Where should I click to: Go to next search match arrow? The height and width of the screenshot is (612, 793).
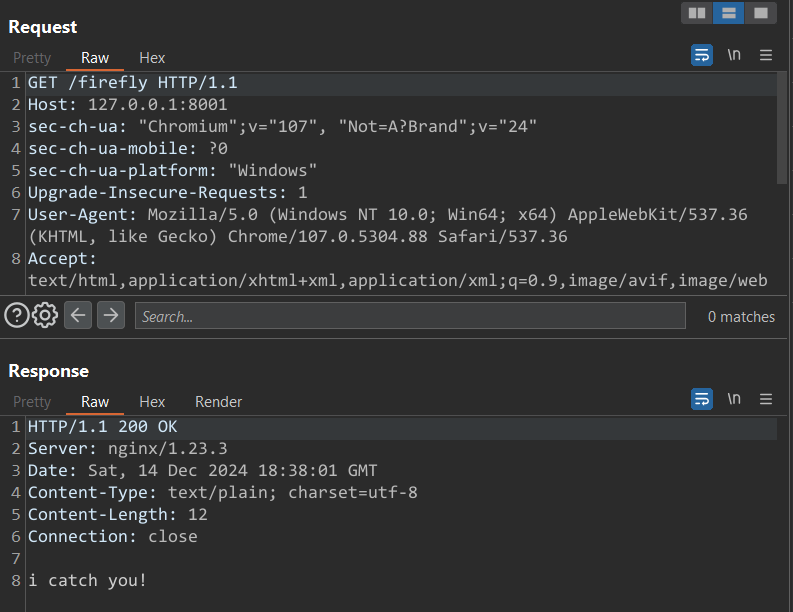[x=110, y=316]
